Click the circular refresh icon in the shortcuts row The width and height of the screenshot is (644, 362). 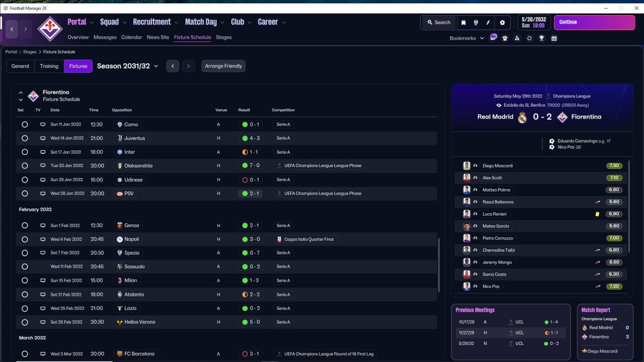pos(529,38)
